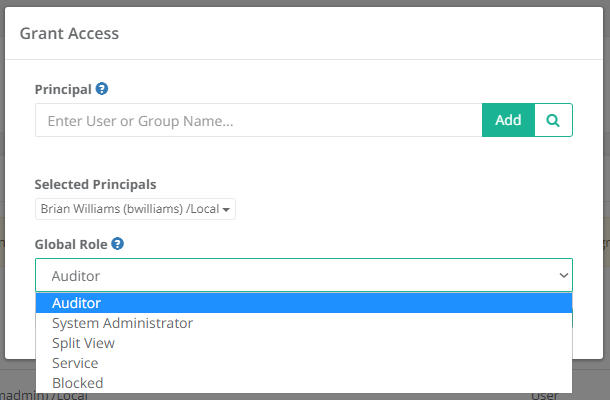The image size is (610, 400).
Task: Click the /Local text in the background row
Action: click(67, 396)
